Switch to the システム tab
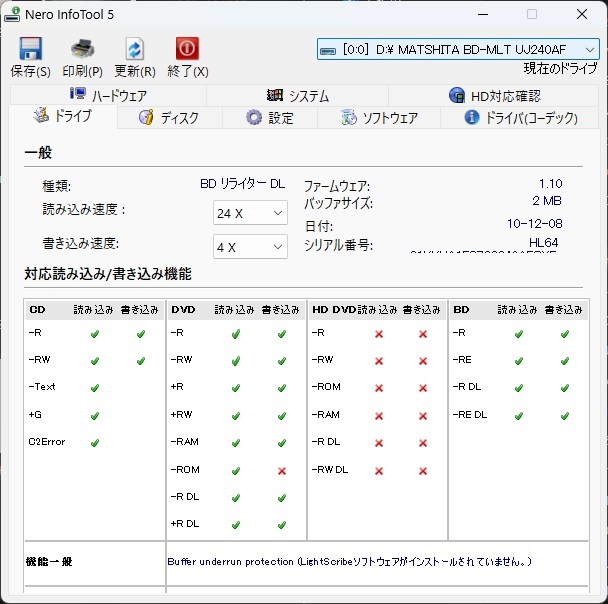The height and width of the screenshot is (604, 608). point(297,95)
